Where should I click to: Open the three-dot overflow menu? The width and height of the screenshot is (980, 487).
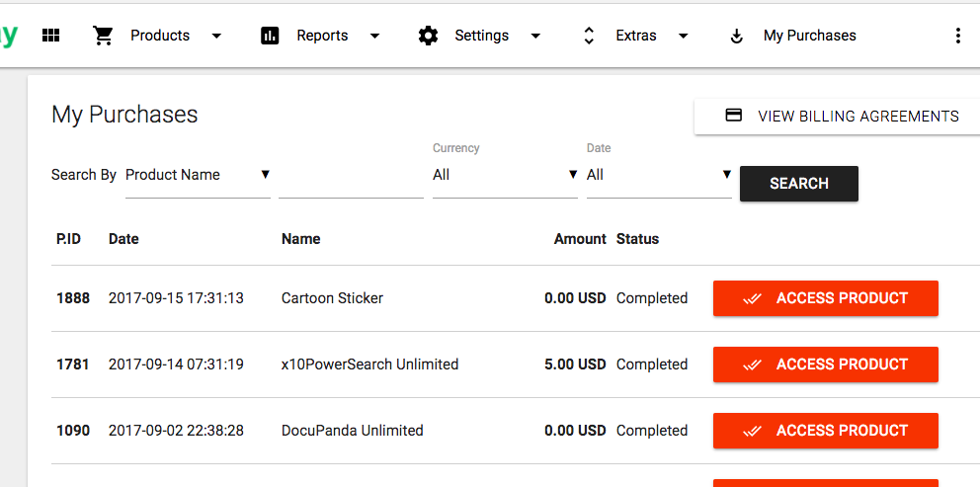click(957, 36)
